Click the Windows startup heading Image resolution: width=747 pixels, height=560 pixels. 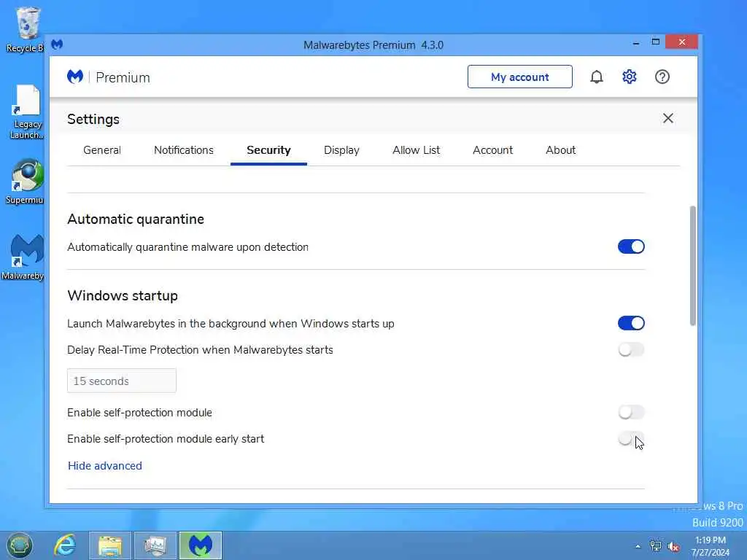[123, 296]
